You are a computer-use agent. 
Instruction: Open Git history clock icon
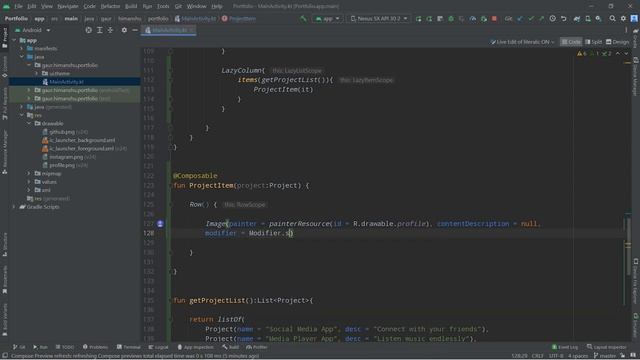[552, 19]
